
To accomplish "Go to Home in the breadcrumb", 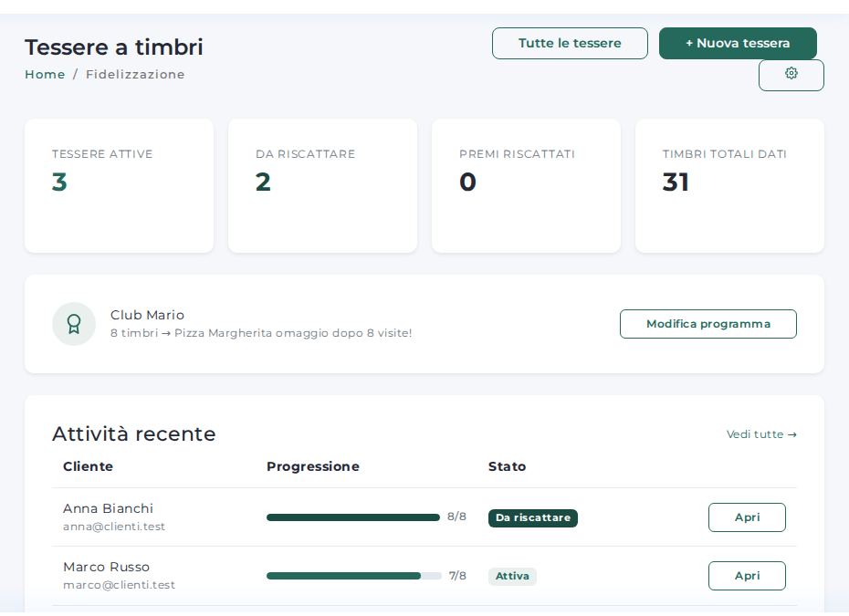I will (45, 74).
